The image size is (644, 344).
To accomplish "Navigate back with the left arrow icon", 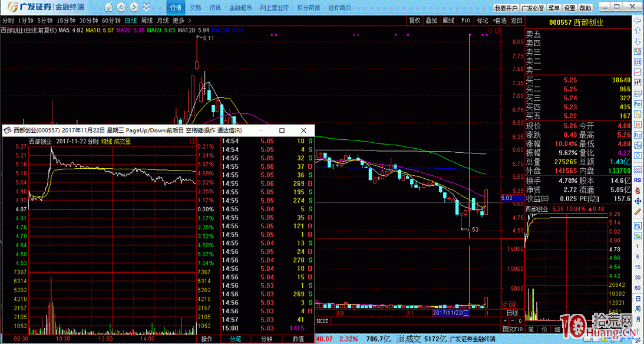I will pos(121,7).
